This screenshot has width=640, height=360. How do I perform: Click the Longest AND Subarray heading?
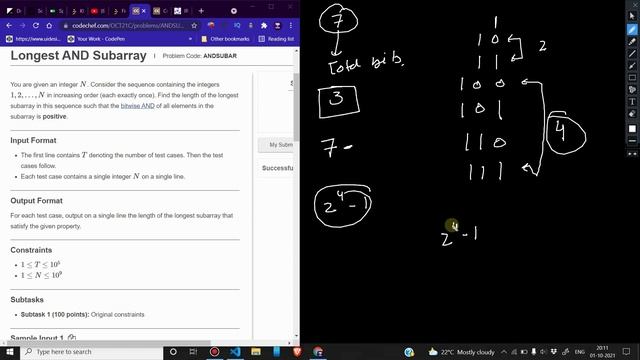click(x=78, y=56)
